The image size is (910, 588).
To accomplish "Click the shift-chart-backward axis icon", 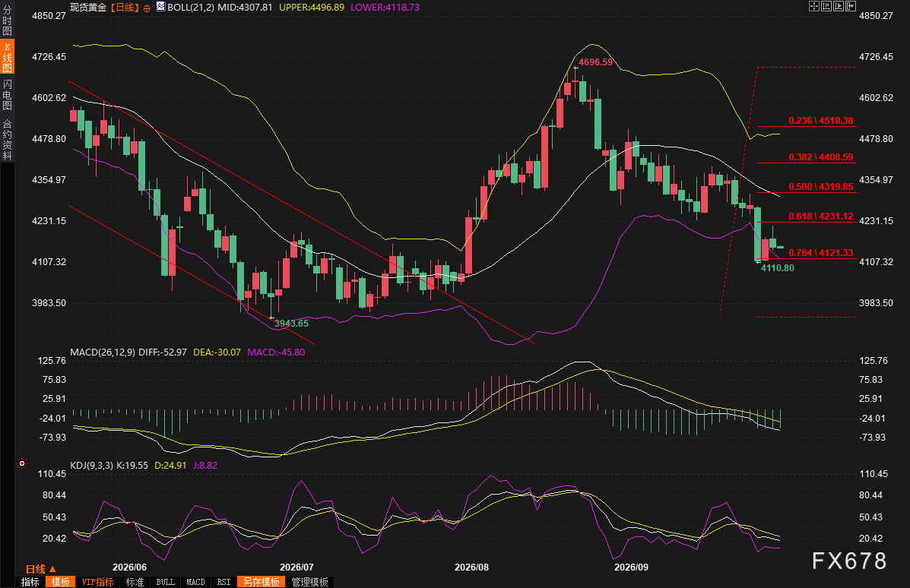I will pos(826,6).
